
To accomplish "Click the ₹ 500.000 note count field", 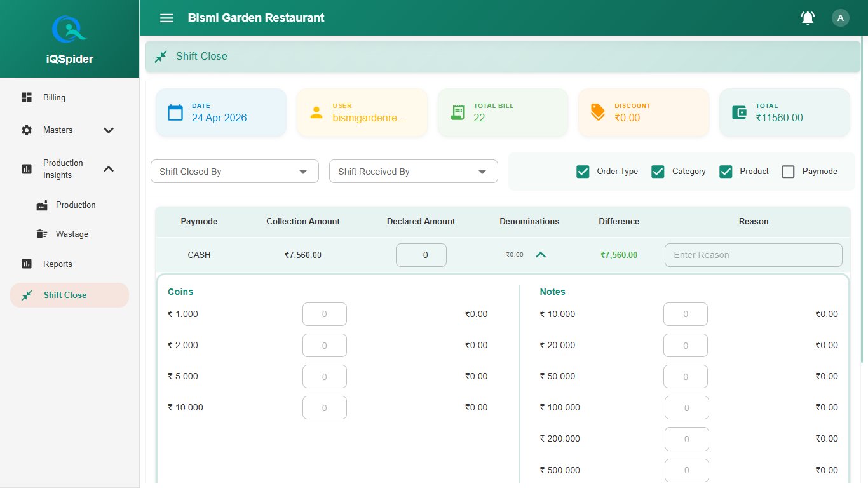I will [x=687, y=470].
